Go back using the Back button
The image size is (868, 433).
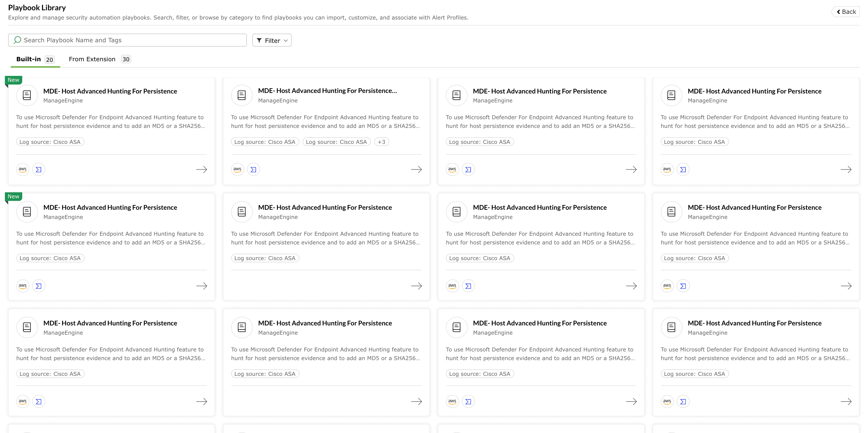point(846,12)
